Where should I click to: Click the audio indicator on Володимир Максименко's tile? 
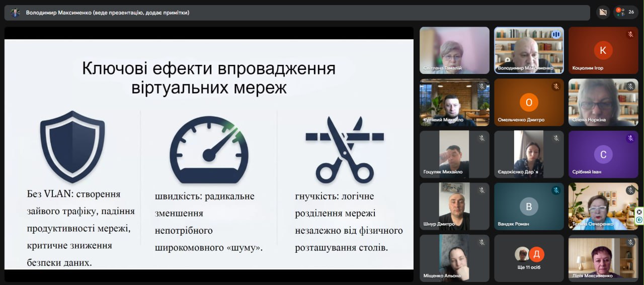[x=556, y=35]
